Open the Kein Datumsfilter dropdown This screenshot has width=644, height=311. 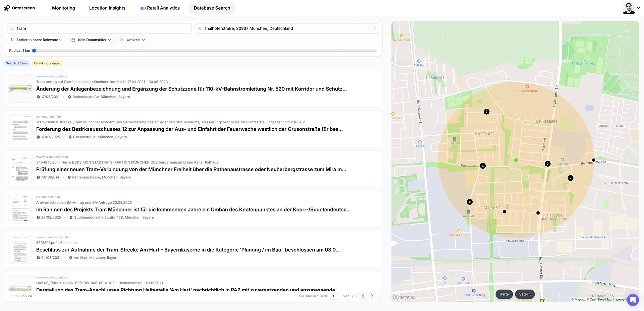[92, 40]
